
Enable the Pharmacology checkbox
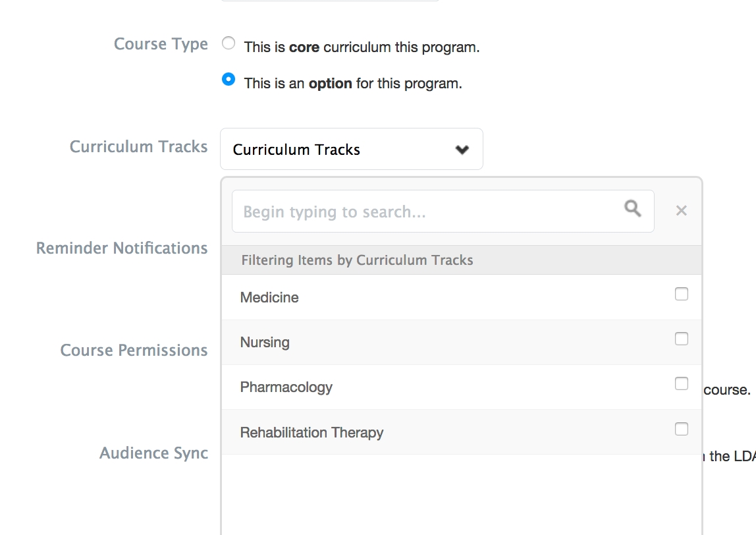point(682,383)
